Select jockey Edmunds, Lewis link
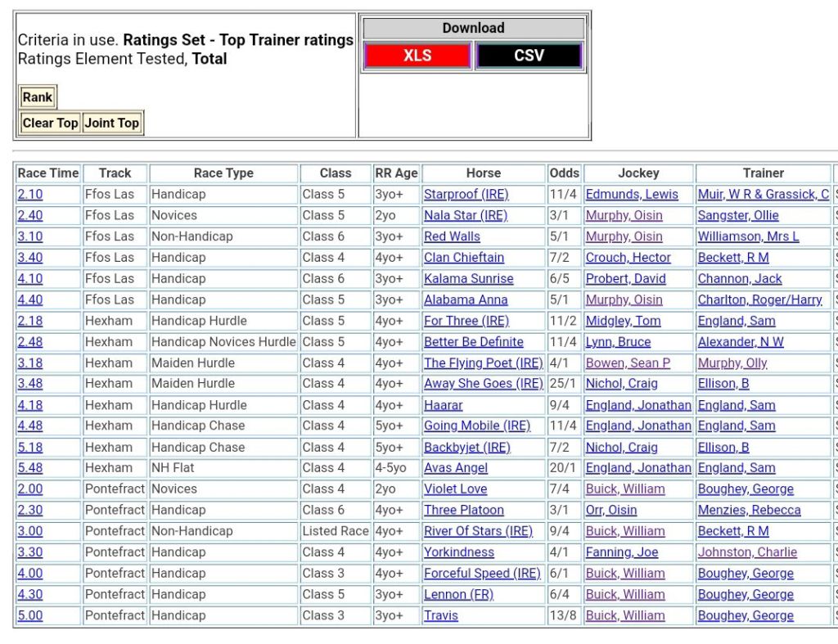Image resolution: width=838 pixels, height=644 pixels. point(631,195)
